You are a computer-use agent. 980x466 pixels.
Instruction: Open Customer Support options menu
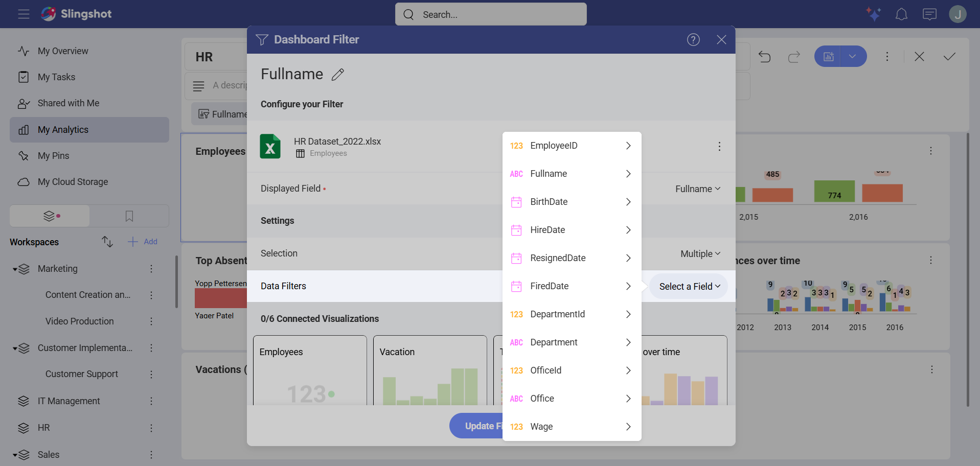[151, 375]
